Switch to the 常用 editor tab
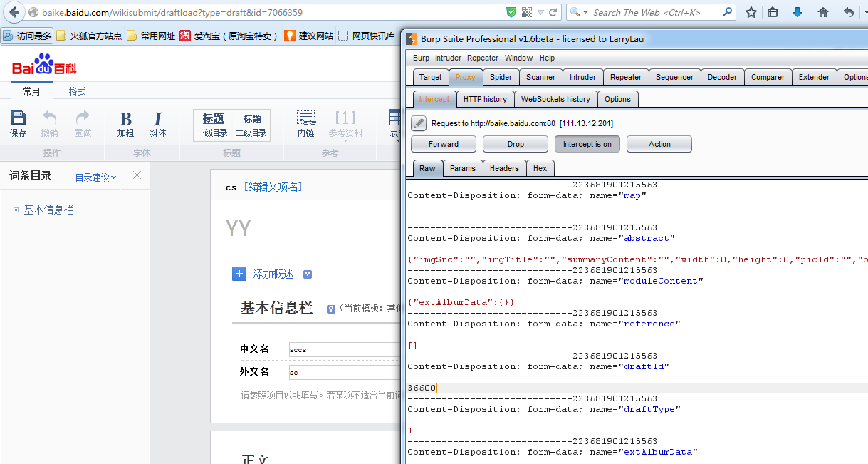The image size is (868, 464). [31, 91]
